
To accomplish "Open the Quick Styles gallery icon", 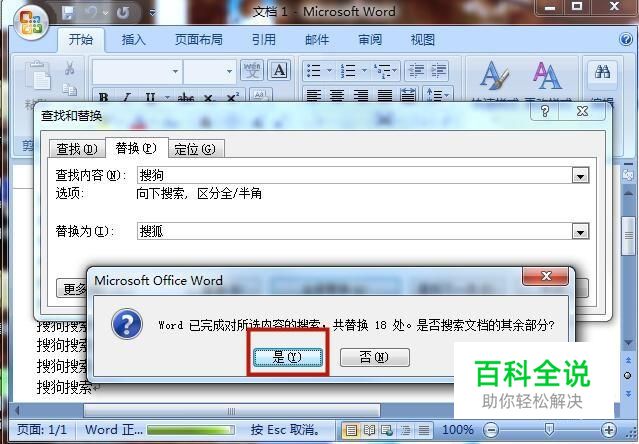I will coord(495,76).
